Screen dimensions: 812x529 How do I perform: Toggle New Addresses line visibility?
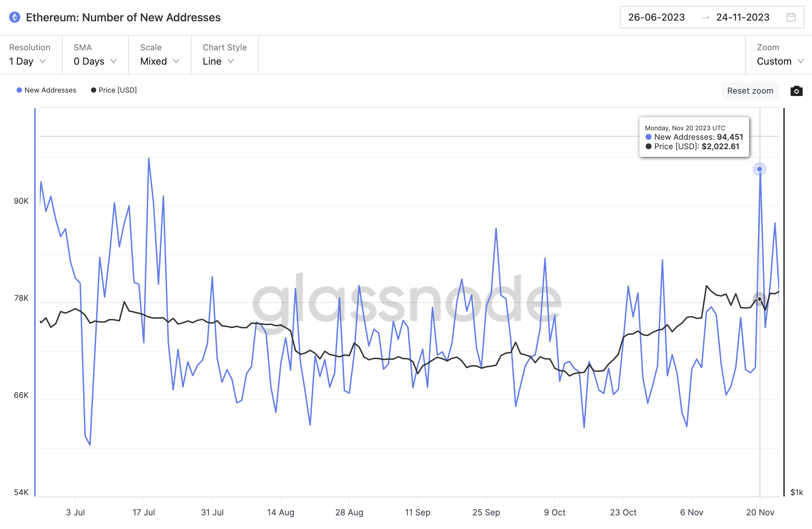[x=45, y=90]
